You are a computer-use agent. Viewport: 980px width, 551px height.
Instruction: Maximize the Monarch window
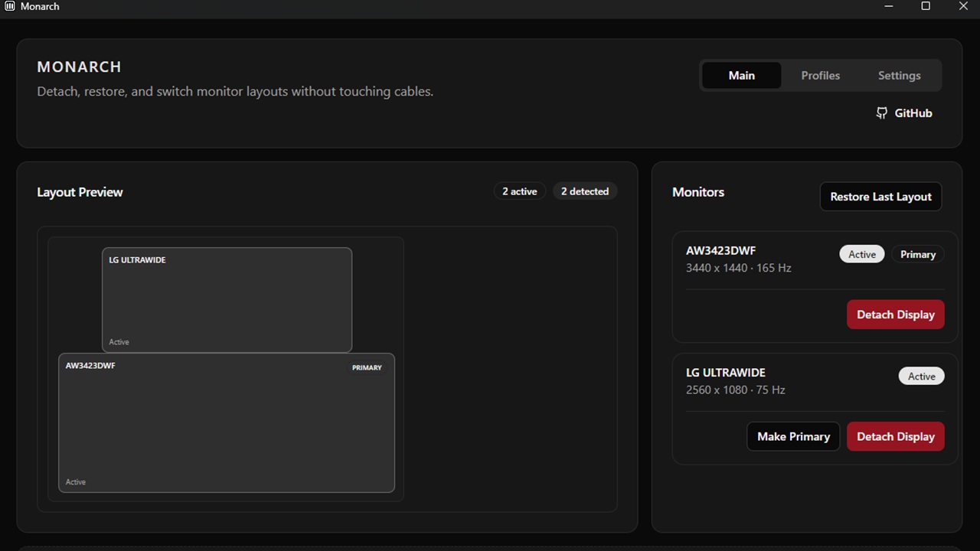(926, 6)
